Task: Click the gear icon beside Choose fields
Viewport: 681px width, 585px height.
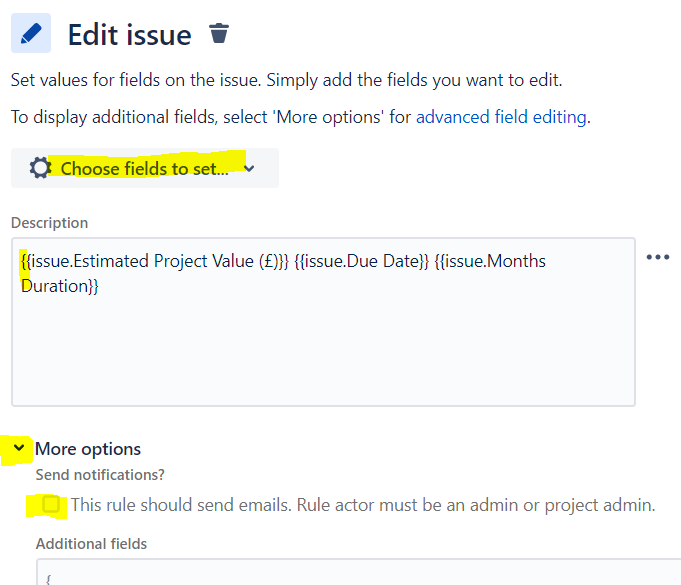Action: (x=40, y=168)
